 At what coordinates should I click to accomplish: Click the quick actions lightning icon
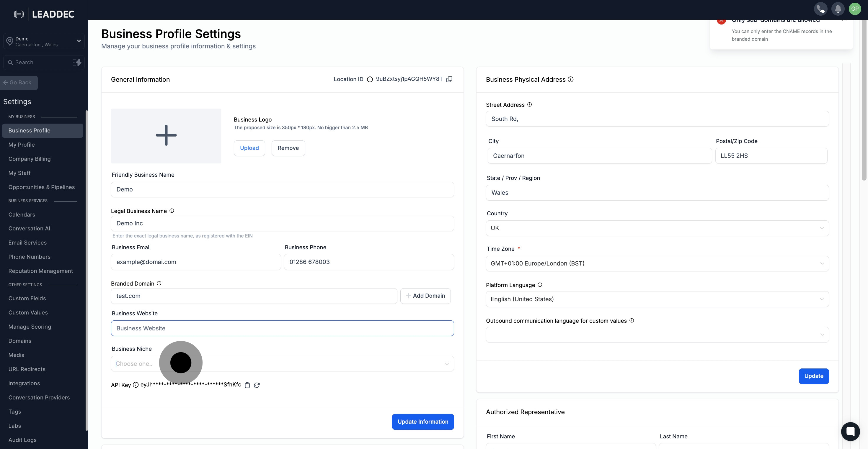click(77, 63)
